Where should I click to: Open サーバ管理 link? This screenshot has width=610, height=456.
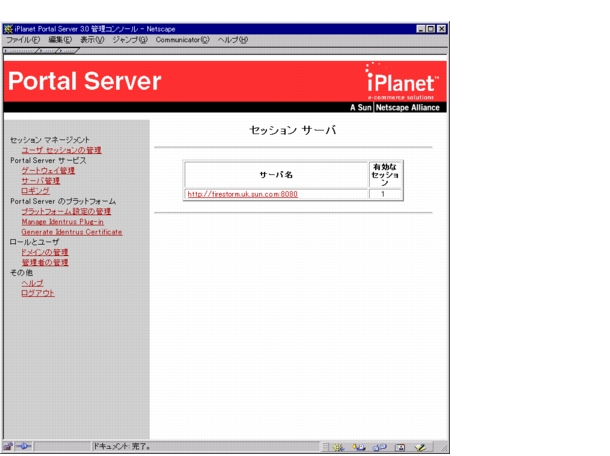[40, 181]
